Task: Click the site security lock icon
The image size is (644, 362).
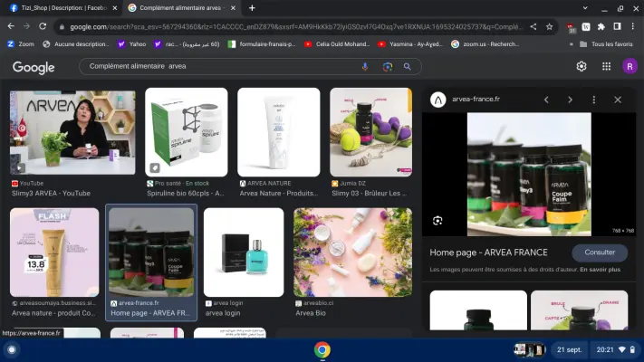Action: pos(62,27)
